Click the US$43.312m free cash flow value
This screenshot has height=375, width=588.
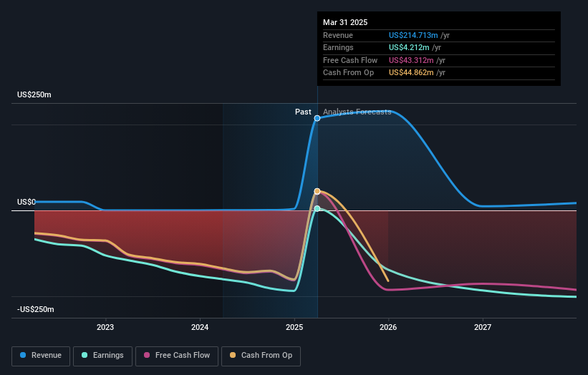click(411, 60)
